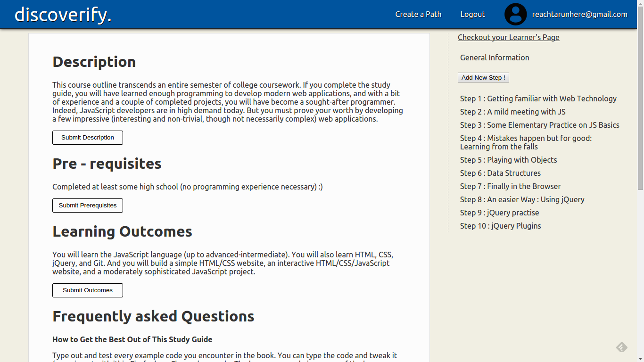
Task: Open Step 5 : Playing with Objects
Action: click(x=508, y=160)
